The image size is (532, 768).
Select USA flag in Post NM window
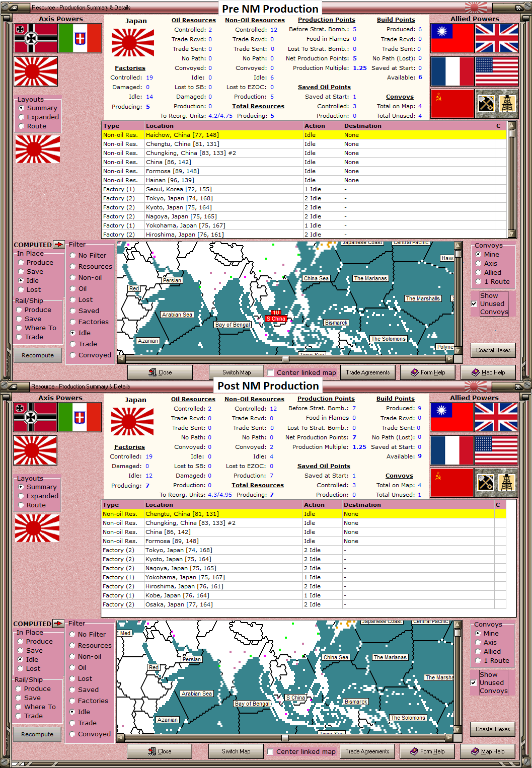(x=496, y=450)
